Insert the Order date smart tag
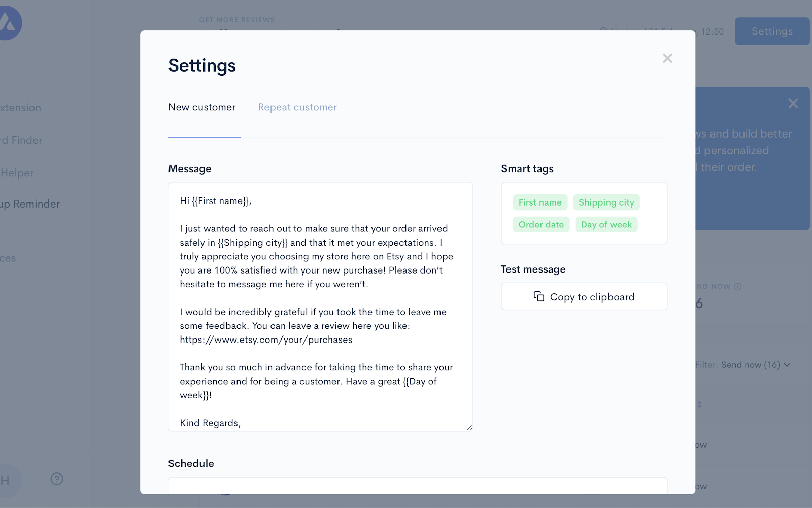 click(541, 225)
